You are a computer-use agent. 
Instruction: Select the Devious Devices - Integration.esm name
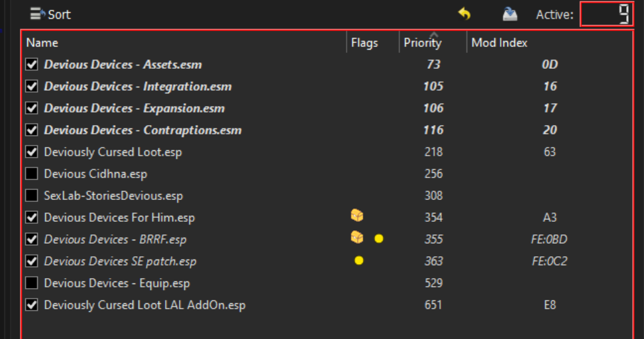(x=138, y=86)
